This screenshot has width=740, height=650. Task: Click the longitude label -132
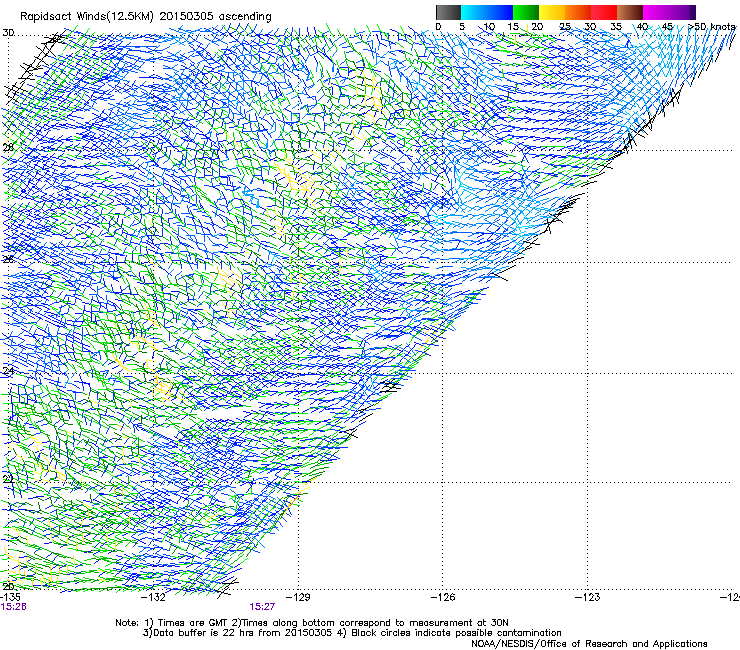click(154, 597)
